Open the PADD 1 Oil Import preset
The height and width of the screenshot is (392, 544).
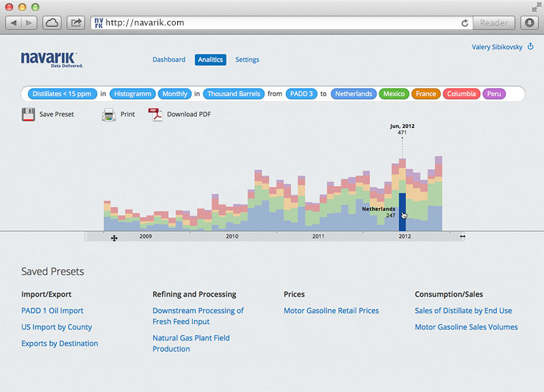click(x=52, y=311)
